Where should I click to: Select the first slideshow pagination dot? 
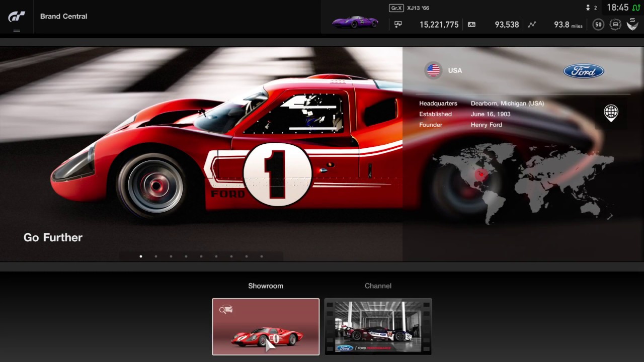point(141,256)
